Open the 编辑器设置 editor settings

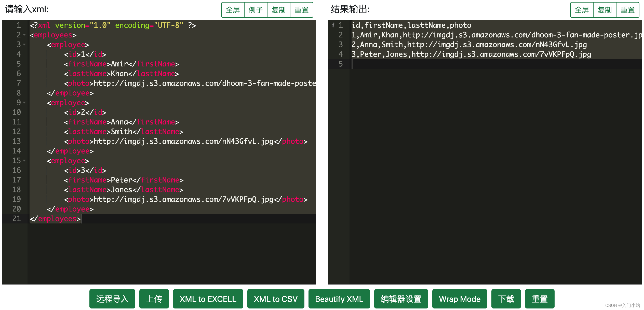tap(401, 299)
